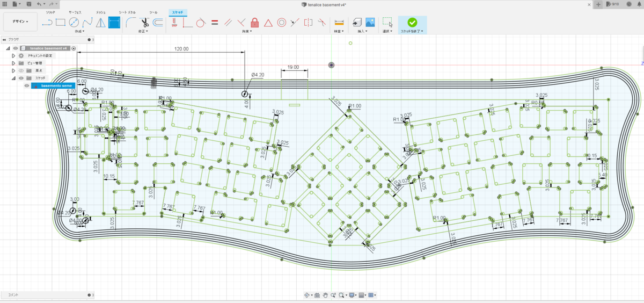This screenshot has width=644, height=303.
Task: Select the Spline sketch tool
Action: click(x=87, y=23)
